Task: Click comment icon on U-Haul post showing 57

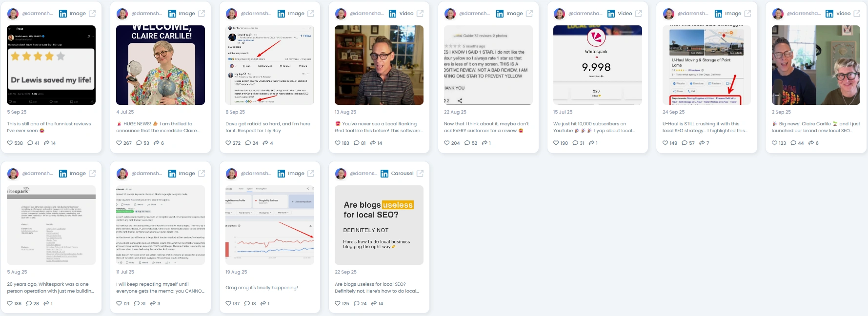Action: pos(685,143)
